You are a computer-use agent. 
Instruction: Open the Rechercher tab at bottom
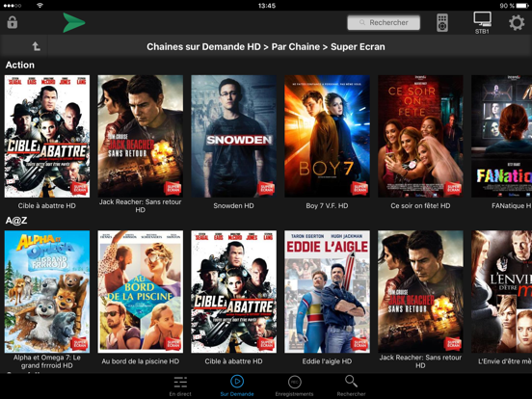[351, 386]
